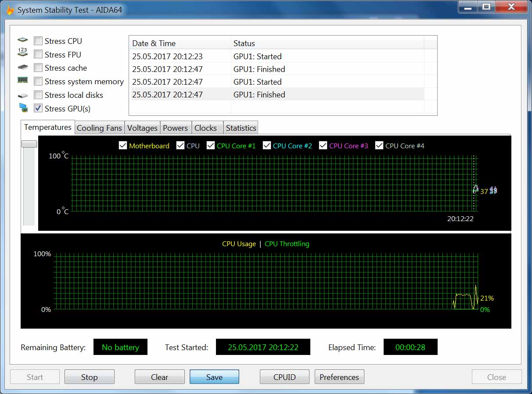532x394 pixels.
Task: Click the CPU chip icon beside Stress CPU
Action: (22, 40)
